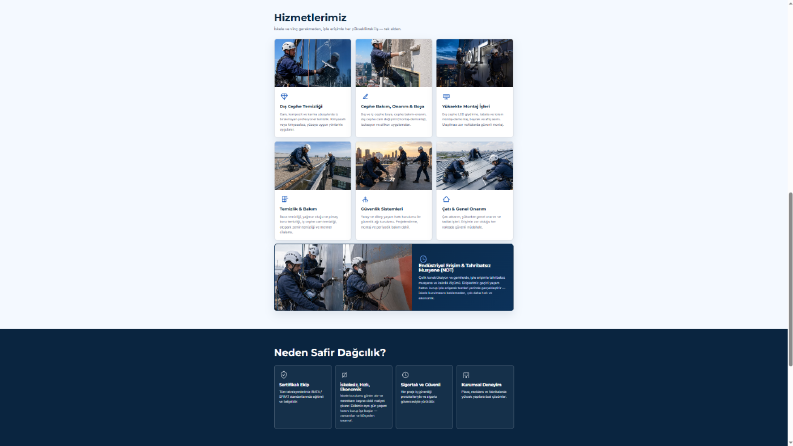Open the sunset rooftop photo in the Güvenlik Sistemleri card
This screenshot has height=446, width=793.
click(393, 165)
